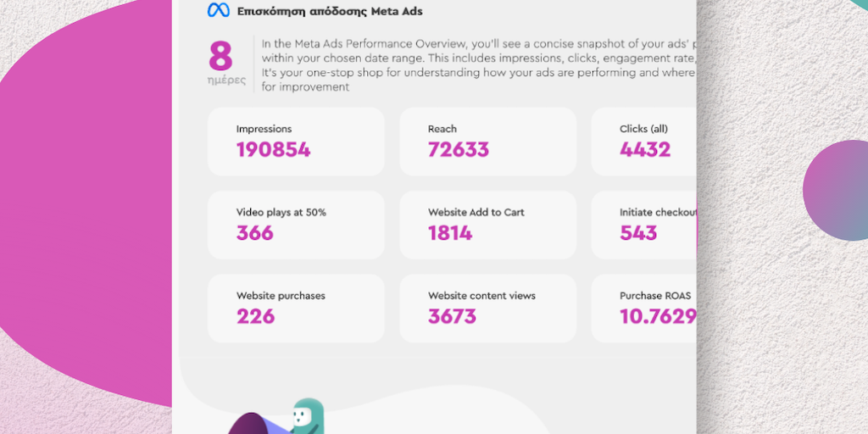Select the Website content views card
868x434 pixels.
point(487,308)
